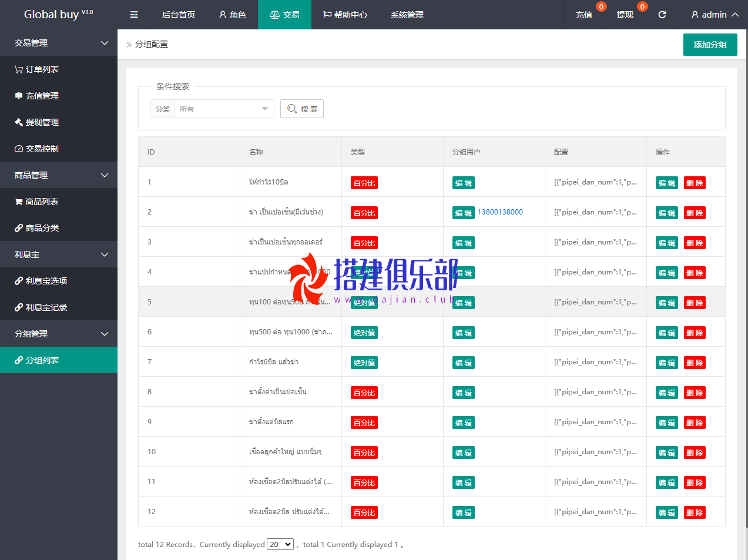Click 绝对值 type tag in row 6

pyautogui.click(x=364, y=333)
